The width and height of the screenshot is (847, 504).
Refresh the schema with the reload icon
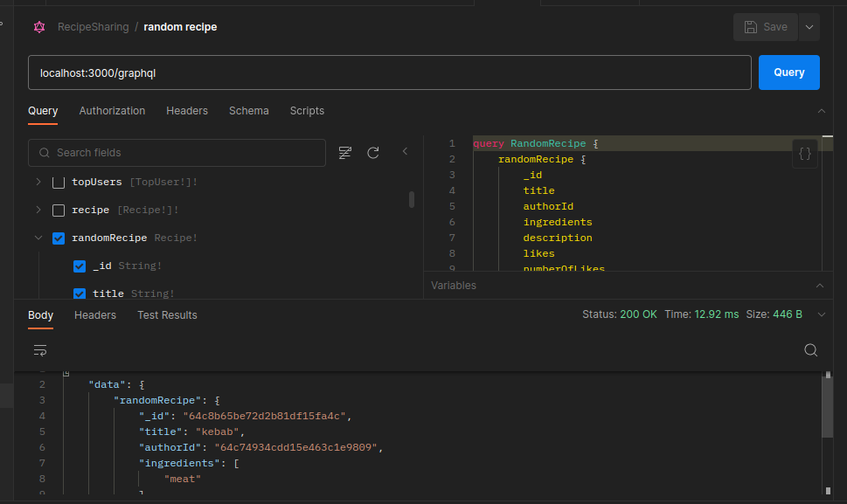(x=372, y=153)
